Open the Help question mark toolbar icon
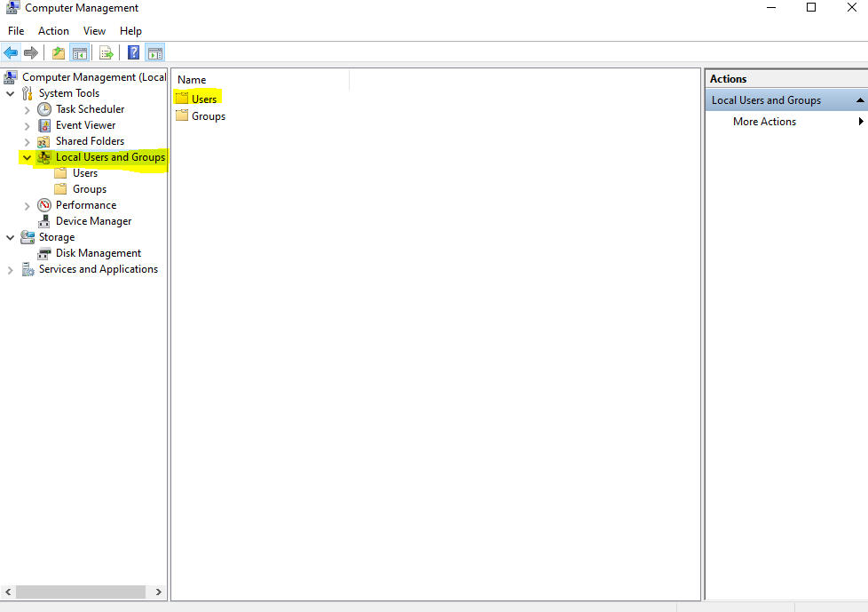This screenshot has height=612, width=868. (x=133, y=52)
